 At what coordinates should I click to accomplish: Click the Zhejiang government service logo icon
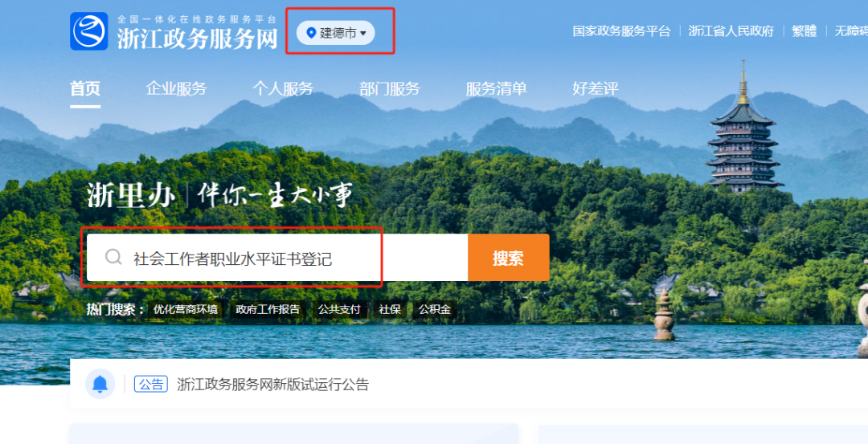pyautogui.click(x=88, y=31)
